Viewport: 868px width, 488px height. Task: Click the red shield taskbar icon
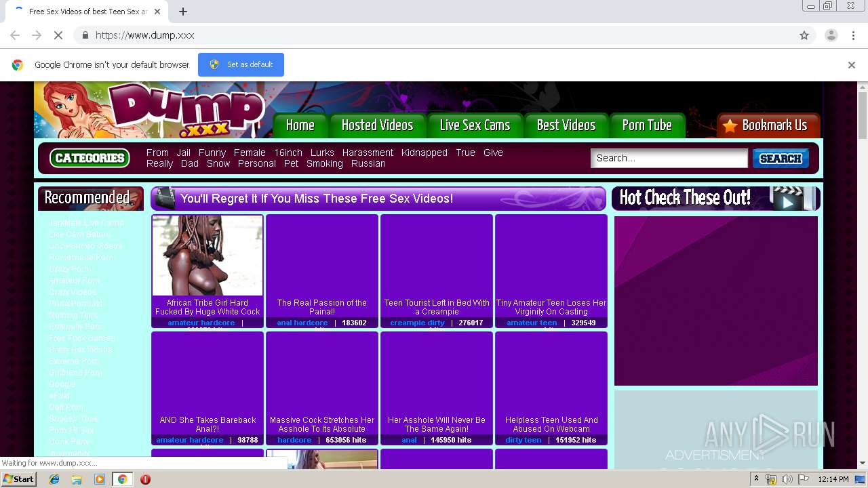[145, 479]
